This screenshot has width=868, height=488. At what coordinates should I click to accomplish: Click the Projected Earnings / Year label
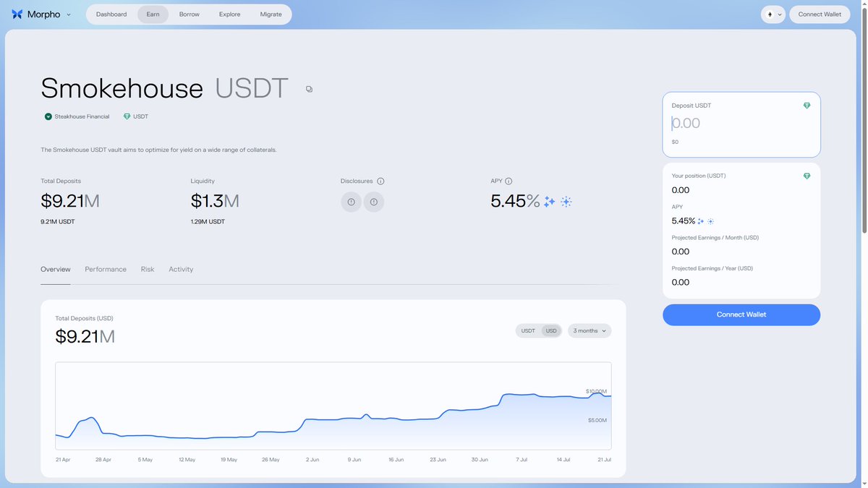click(x=712, y=269)
